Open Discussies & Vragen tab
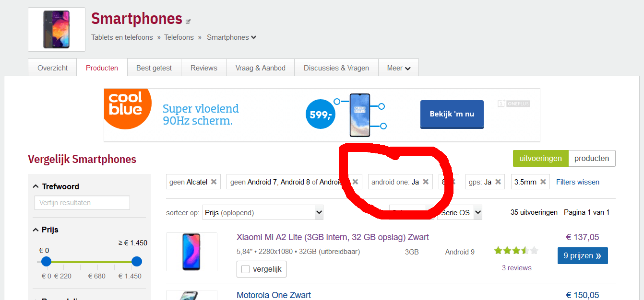644x300 pixels. [x=336, y=68]
